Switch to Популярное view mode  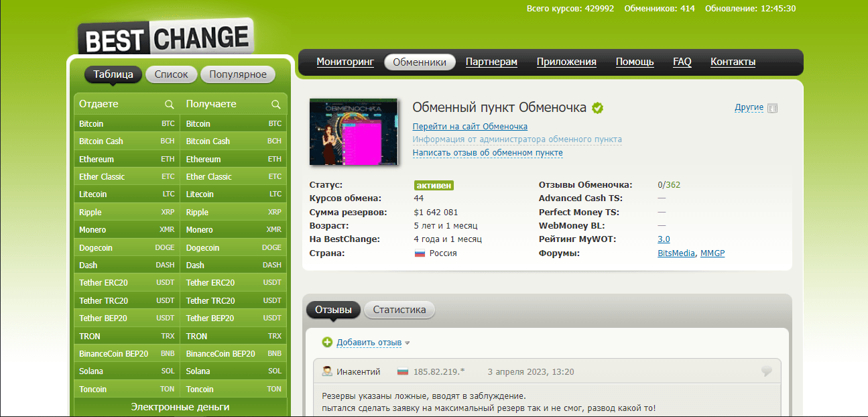tap(238, 74)
